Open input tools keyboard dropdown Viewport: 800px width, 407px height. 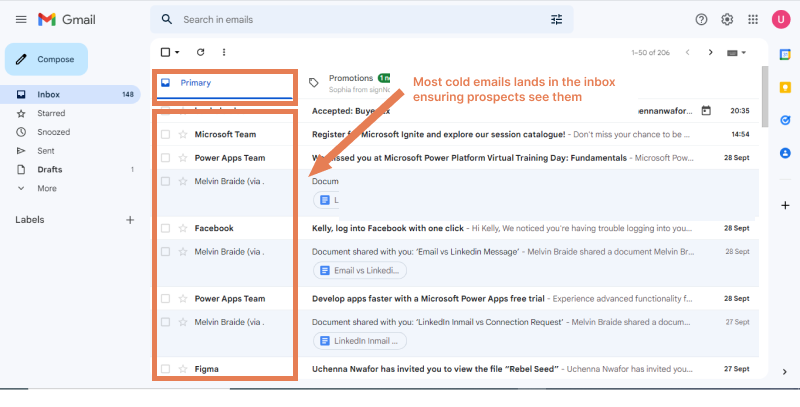click(x=736, y=53)
